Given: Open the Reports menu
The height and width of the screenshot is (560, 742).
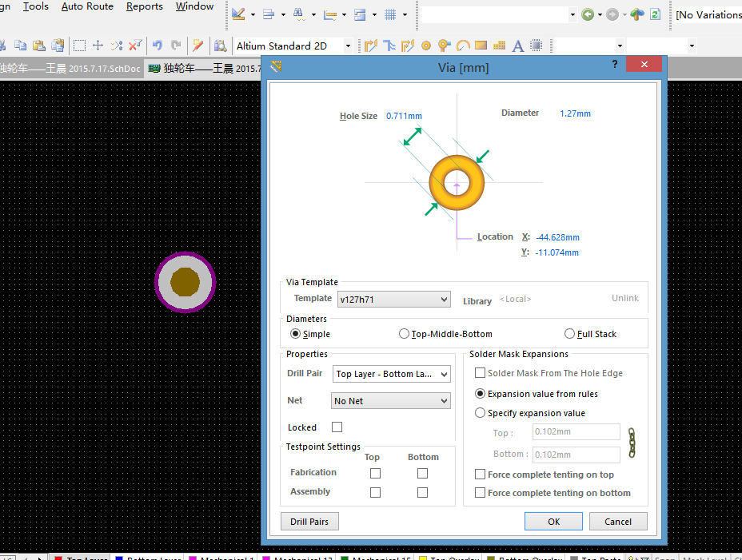Looking at the screenshot, I should [x=145, y=6].
